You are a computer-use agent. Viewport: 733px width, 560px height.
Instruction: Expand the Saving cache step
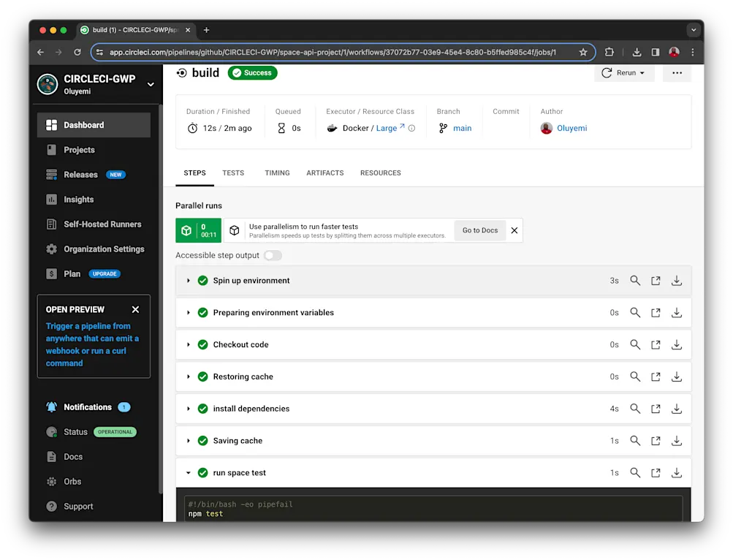189,441
